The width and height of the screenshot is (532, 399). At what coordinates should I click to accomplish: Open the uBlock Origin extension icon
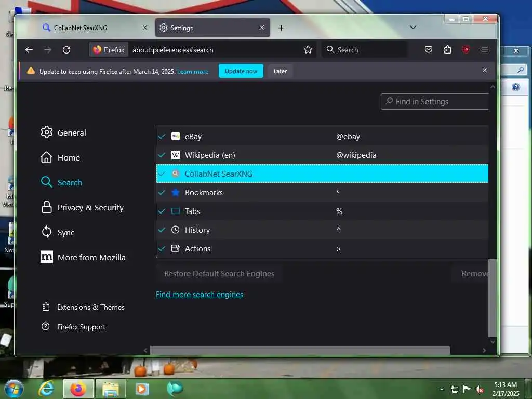point(466,49)
